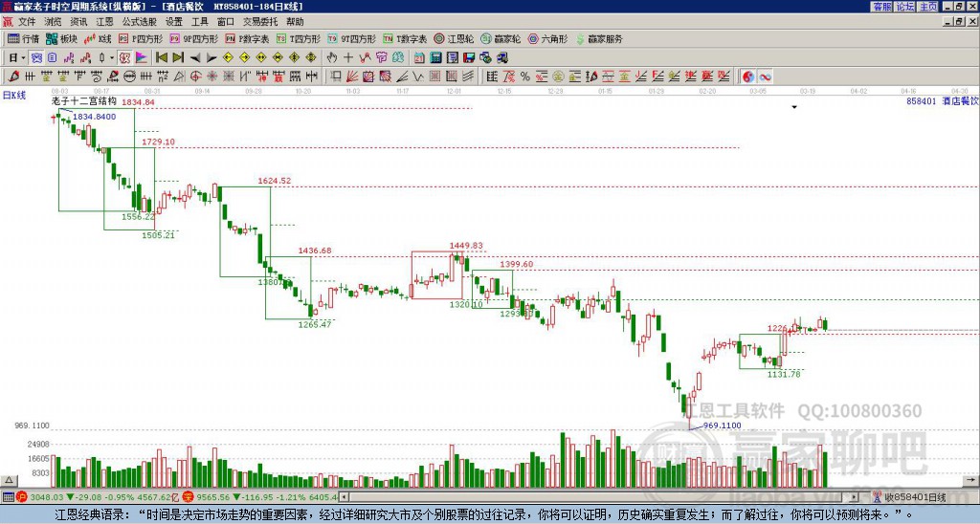Open the 江恩轮 tool
The width and height of the screenshot is (980, 524).
(x=454, y=38)
